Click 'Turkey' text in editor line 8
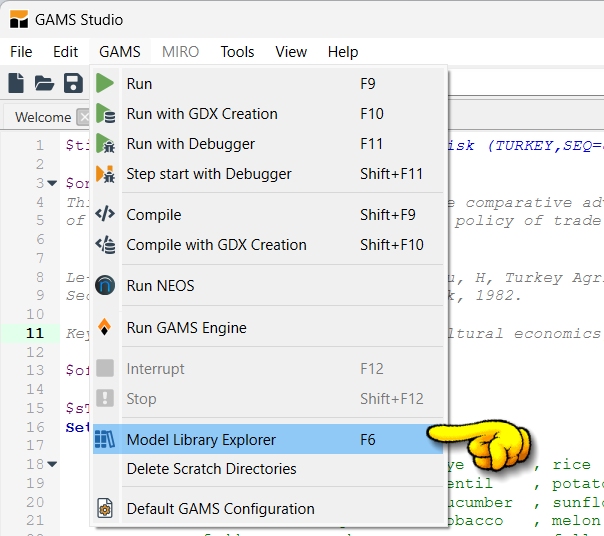Screen dimensions: 604x536 click(534, 277)
